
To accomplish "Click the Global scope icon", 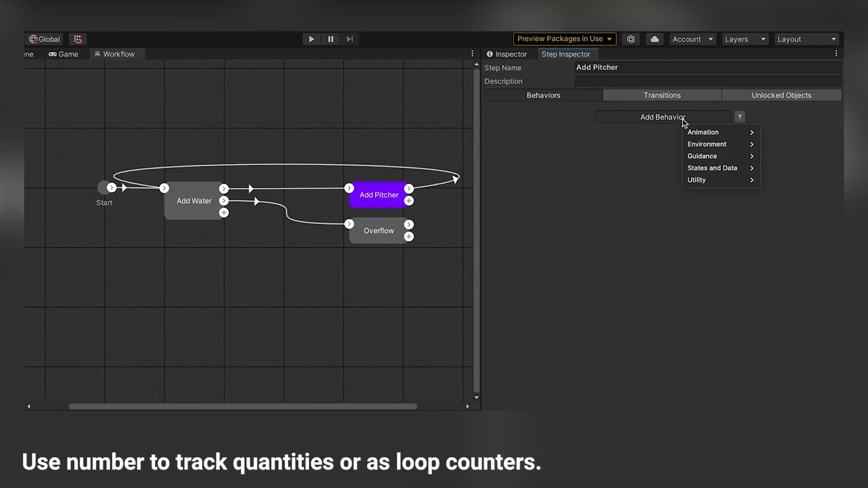I will [x=33, y=39].
